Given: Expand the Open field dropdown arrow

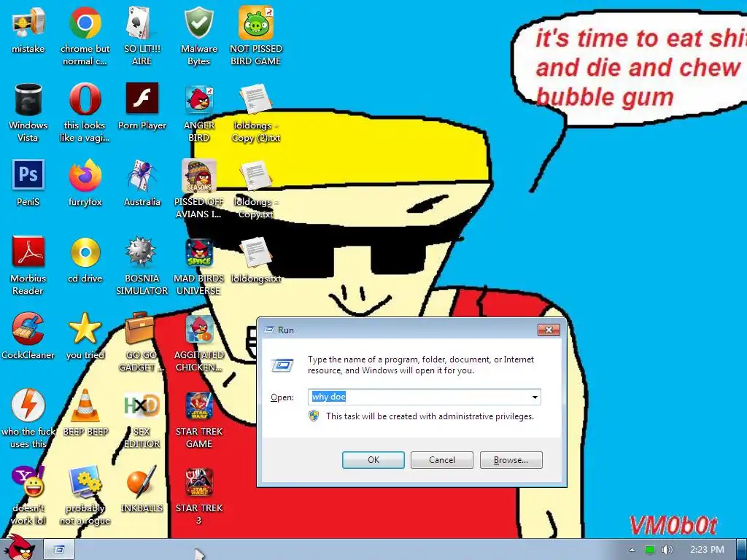Looking at the screenshot, I should pos(535,397).
